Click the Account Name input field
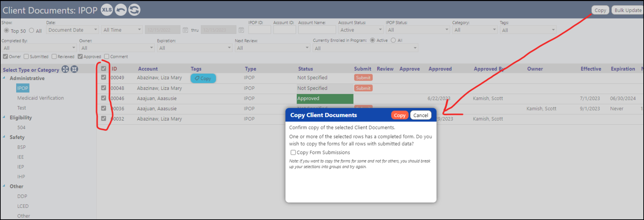 [x=317, y=30]
